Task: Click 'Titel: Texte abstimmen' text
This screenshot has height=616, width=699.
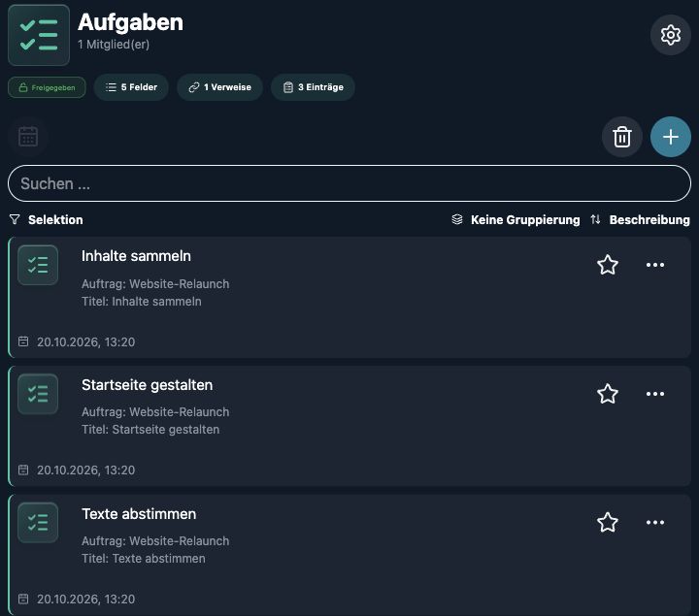Action: point(144,559)
